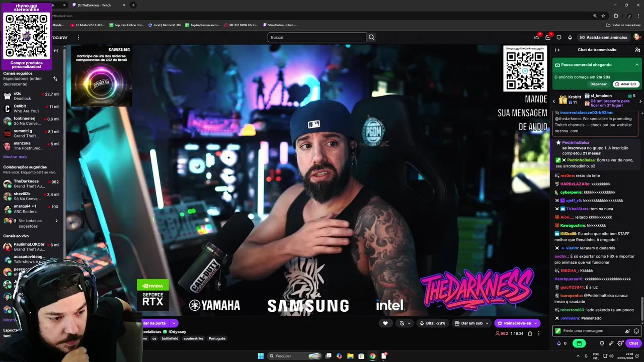Expand Mostrar mais in followed channels
Image resolution: width=644 pixels, height=362 pixels.
click(x=15, y=157)
